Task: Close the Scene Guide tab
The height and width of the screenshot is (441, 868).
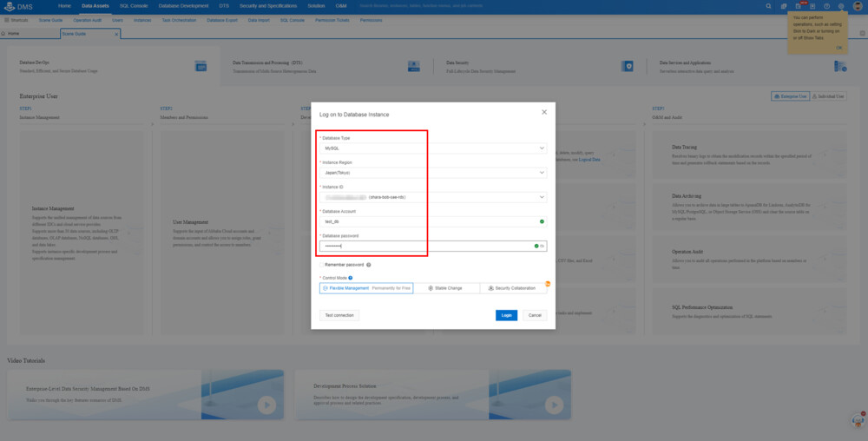Action: [117, 34]
